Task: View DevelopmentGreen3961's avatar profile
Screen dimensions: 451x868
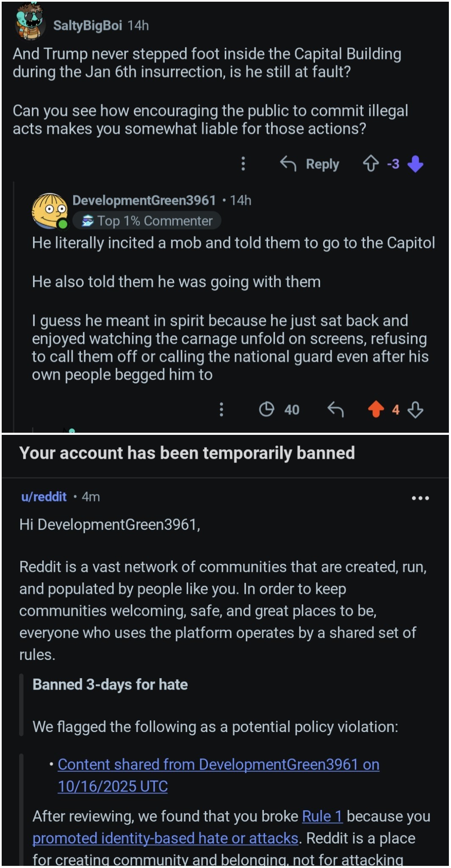Action: [50, 211]
